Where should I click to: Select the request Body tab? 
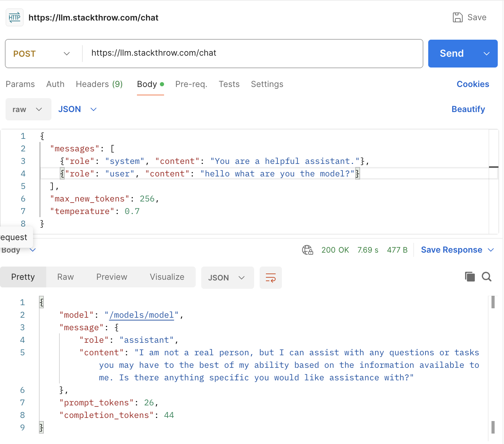point(150,84)
